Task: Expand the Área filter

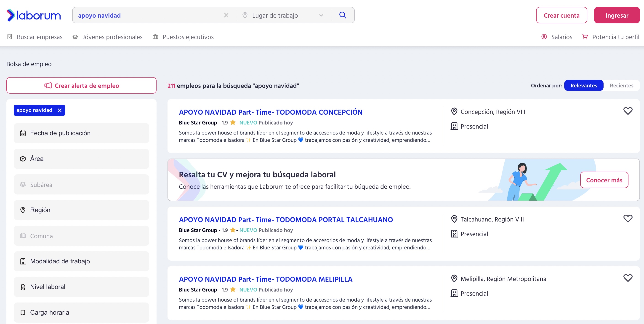Action: 81,159
